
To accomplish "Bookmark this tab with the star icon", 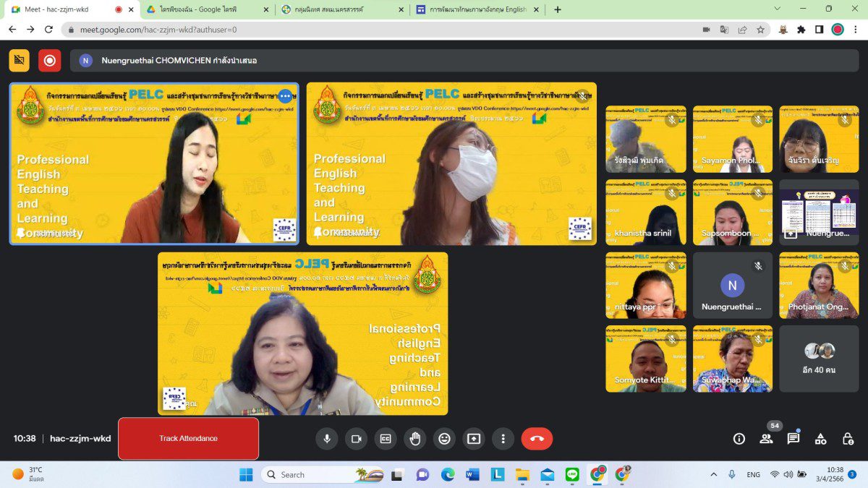I will (760, 30).
